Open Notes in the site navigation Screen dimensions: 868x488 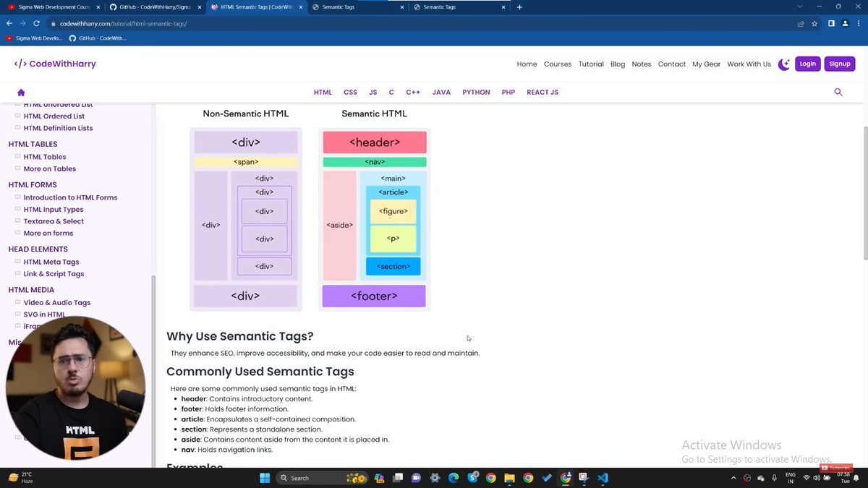click(642, 64)
